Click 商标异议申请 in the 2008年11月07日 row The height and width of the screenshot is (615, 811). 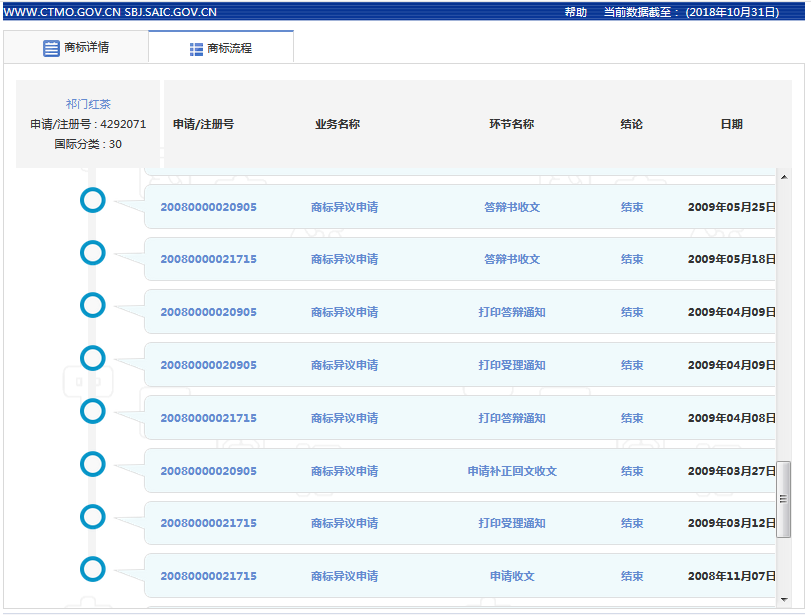344,576
